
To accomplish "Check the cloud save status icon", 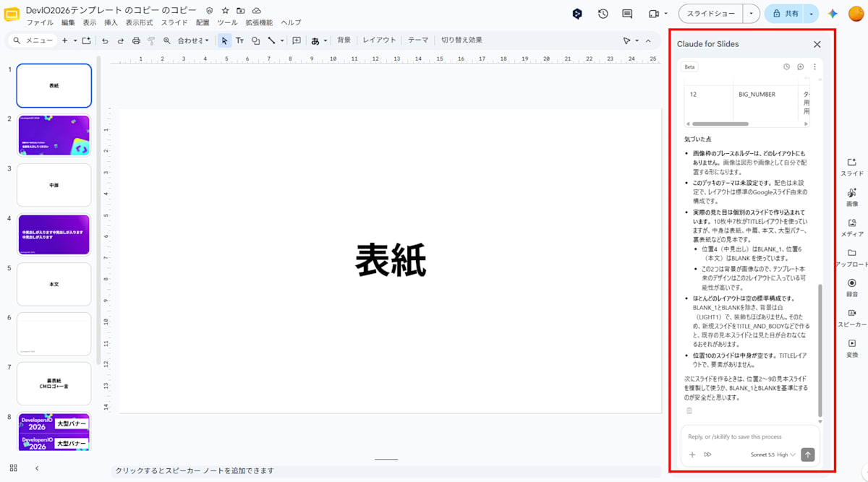I will pos(257,11).
